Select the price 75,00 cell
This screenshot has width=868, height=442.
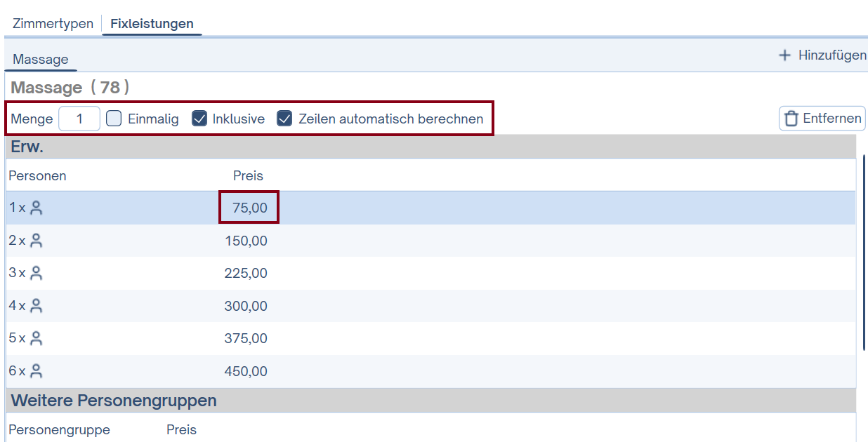249,208
